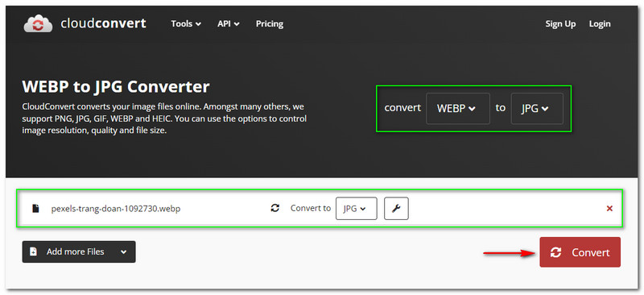
Task: Open the API menu
Action: [229, 24]
